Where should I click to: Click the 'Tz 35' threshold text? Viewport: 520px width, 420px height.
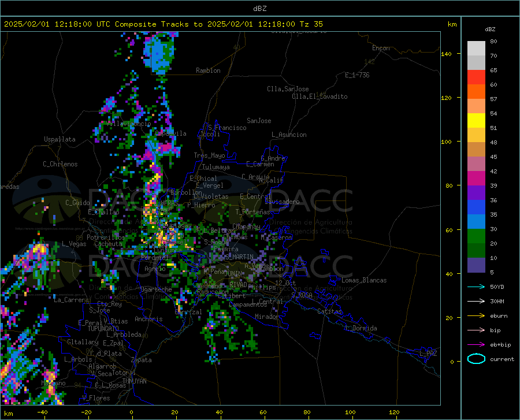click(311, 24)
